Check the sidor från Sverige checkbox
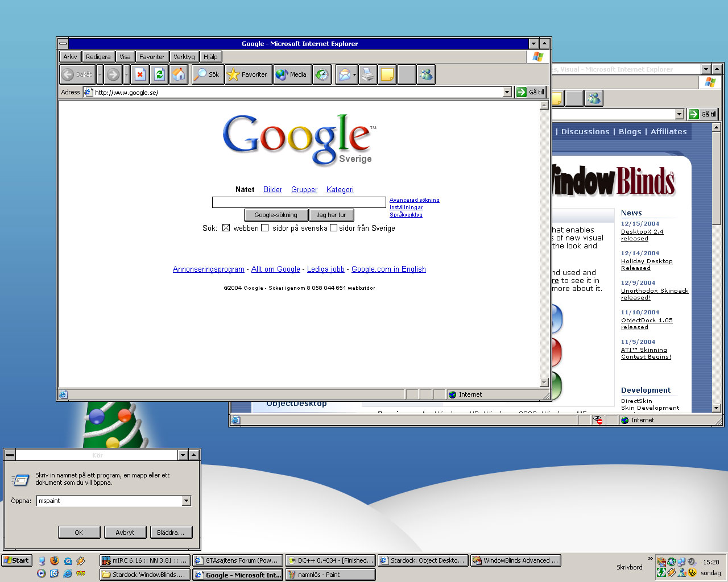The width and height of the screenshot is (728, 582). pos(334,228)
